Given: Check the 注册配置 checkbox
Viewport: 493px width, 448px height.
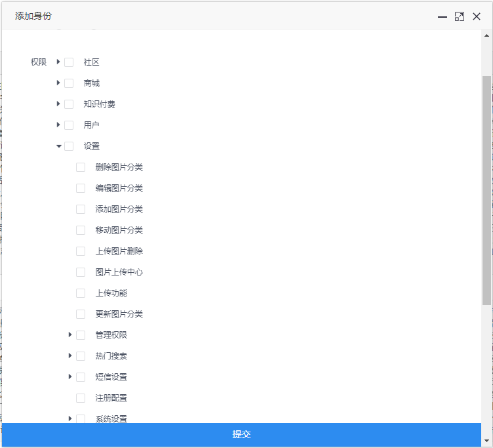Looking at the screenshot, I should click(x=81, y=398).
